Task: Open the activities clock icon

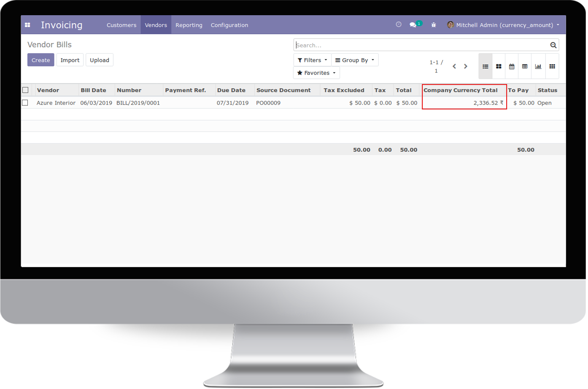Action: (399, 24)
